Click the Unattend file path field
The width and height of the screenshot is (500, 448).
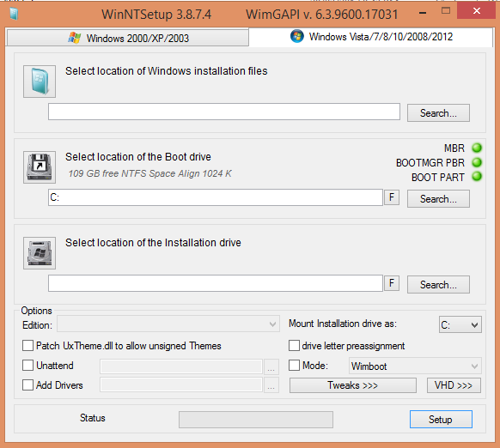[x=181, y=366]
